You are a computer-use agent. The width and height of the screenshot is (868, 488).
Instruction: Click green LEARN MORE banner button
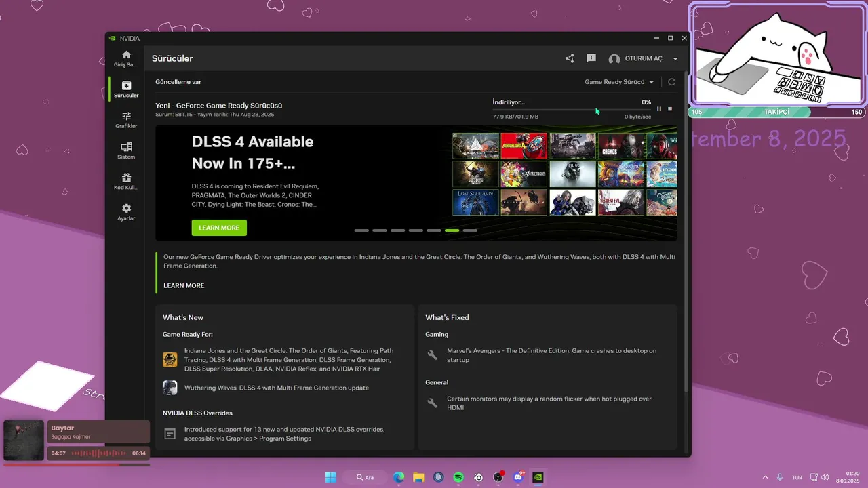point(219,228)
